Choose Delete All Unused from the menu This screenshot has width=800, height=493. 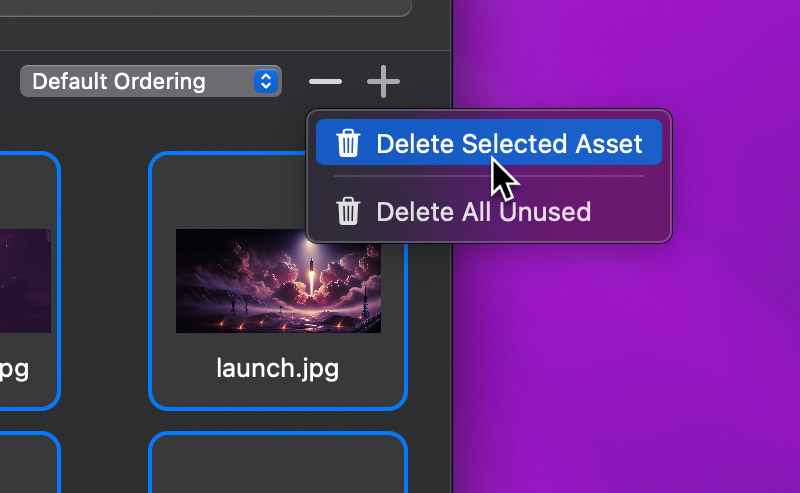pos(483,212)
